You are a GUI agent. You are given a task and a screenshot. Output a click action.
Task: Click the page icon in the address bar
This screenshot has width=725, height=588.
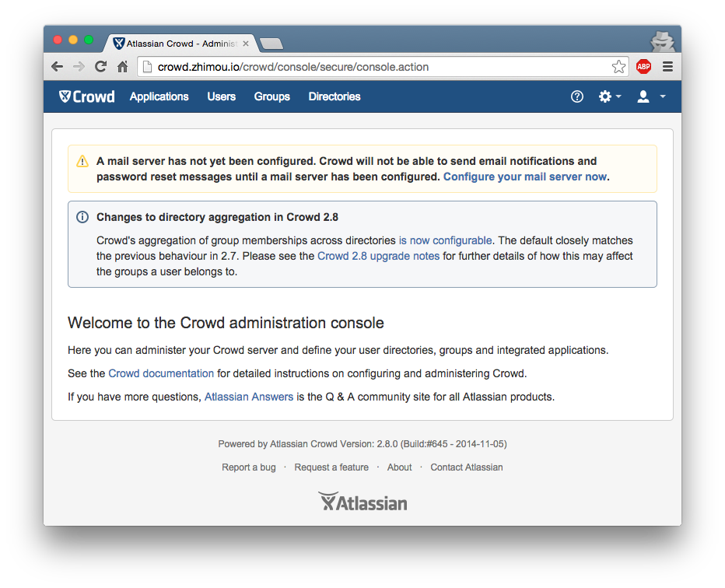tap(148, 67)
